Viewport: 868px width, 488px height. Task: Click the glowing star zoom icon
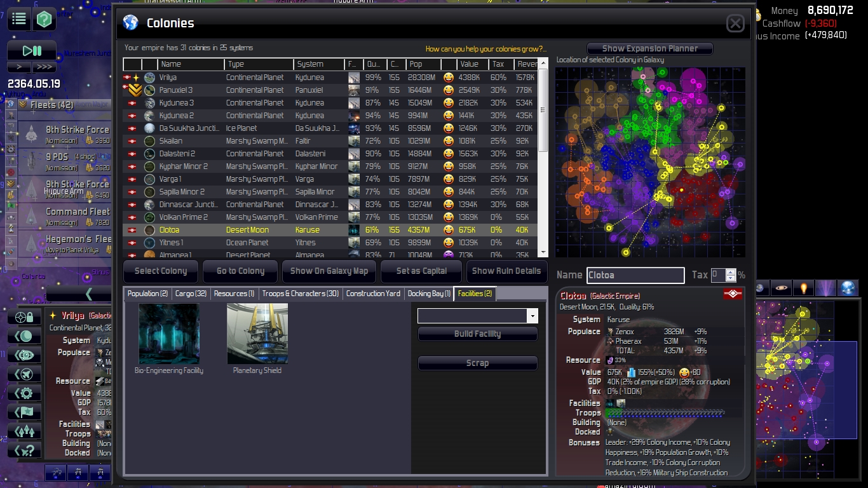(804, 288)
